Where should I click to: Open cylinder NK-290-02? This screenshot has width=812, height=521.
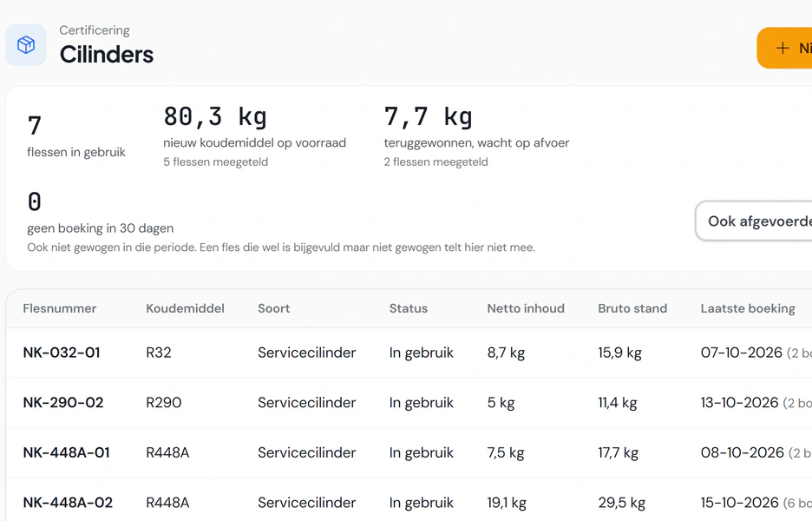[63, 403]
